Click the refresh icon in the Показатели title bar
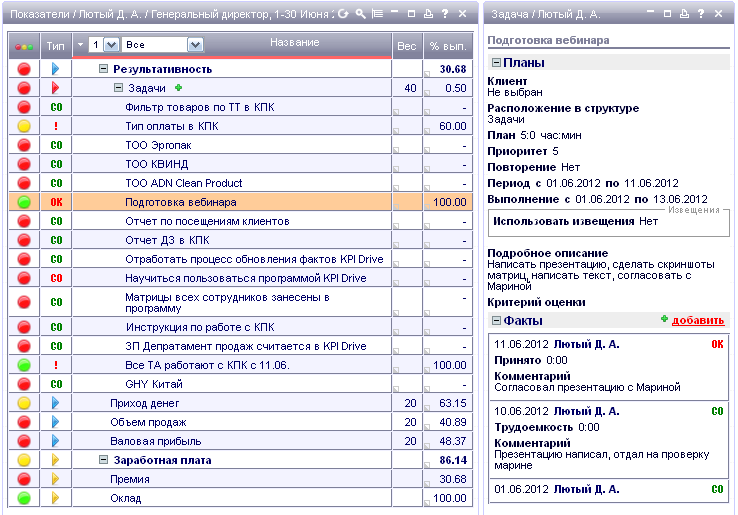 344,14
